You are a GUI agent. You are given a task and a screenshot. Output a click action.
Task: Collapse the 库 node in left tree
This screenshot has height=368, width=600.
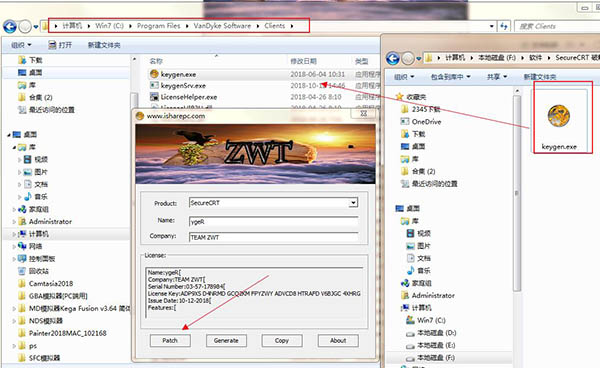[x=14, y=147]
